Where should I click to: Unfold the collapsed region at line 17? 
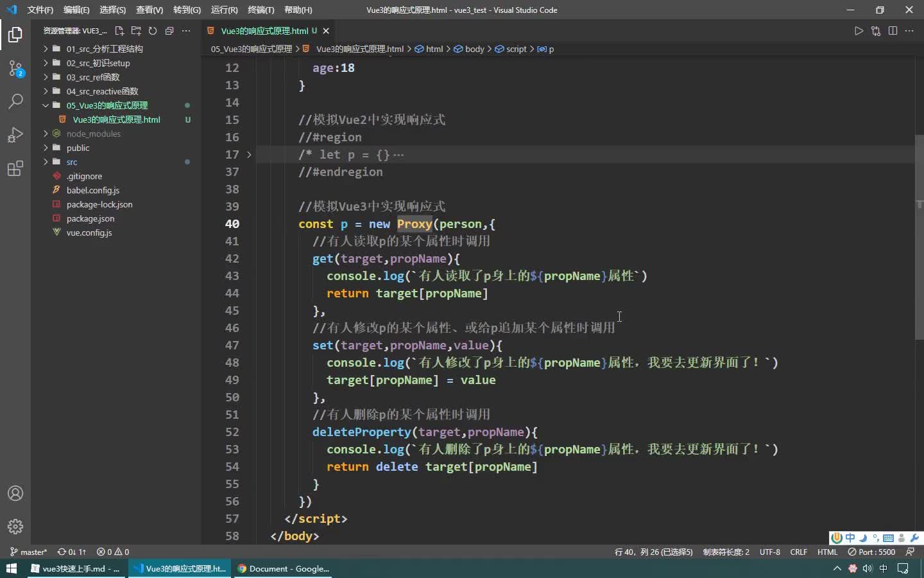coord(249,155)
